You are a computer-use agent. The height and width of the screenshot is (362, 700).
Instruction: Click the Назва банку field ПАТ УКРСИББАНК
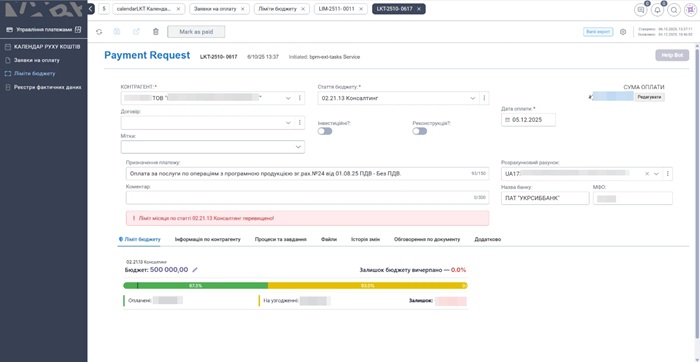click(x=545, y=198)
